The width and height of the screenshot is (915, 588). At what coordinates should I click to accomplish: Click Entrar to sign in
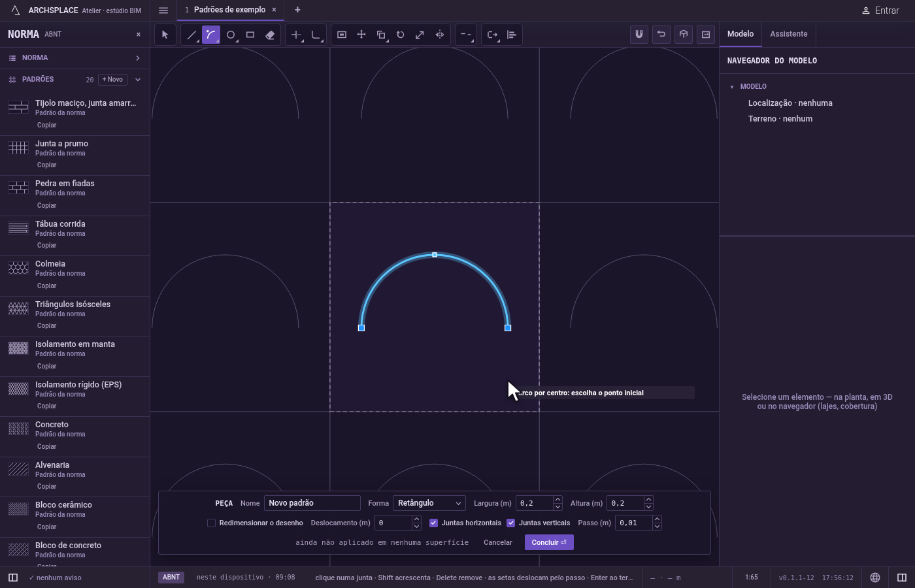point(880,10)
